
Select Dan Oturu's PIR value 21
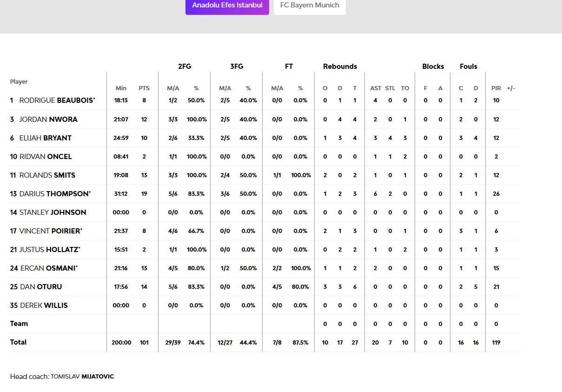point(496,286)
